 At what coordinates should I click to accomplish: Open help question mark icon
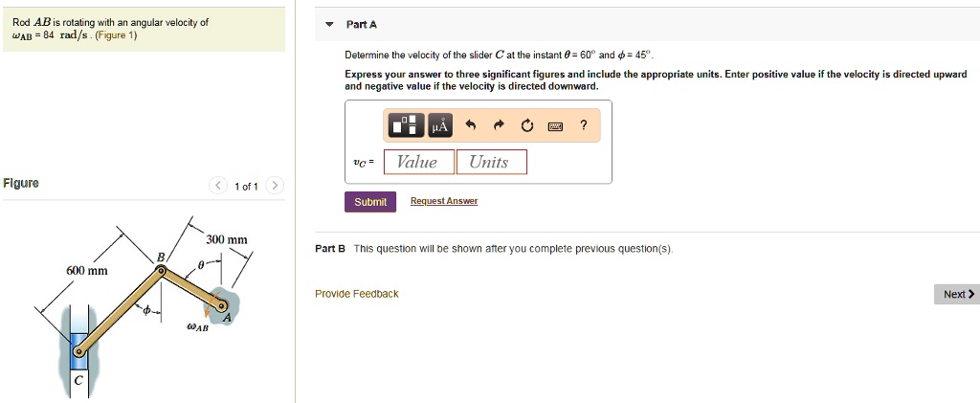pos(583,125)
